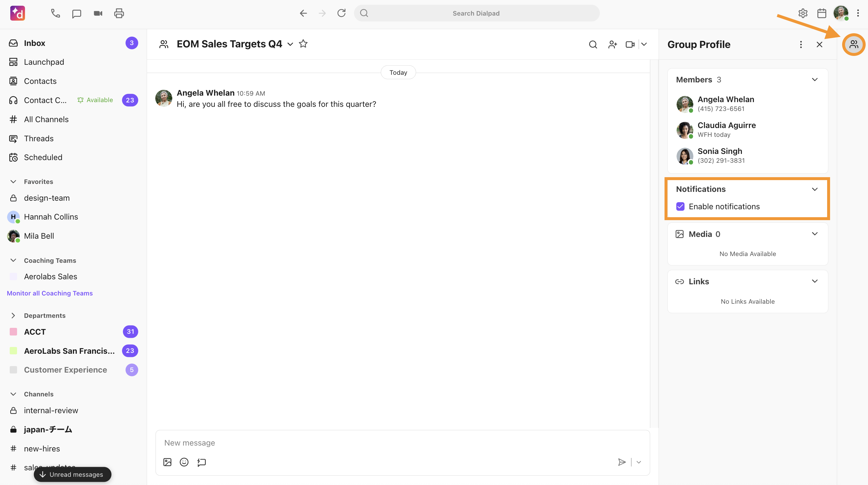The width and height of the screenshot is (868, 485).
Task: Click the message template icon in composer
Action: pos(201,462)
